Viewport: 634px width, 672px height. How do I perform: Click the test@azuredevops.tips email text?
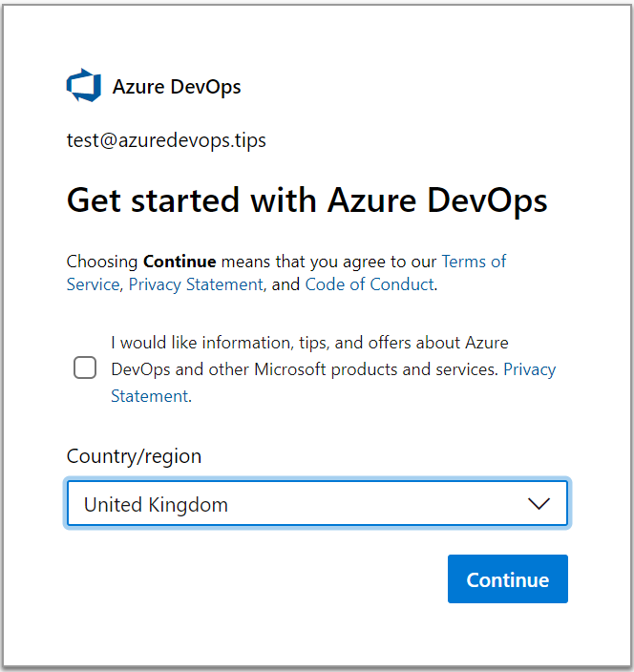coord(166,140)
